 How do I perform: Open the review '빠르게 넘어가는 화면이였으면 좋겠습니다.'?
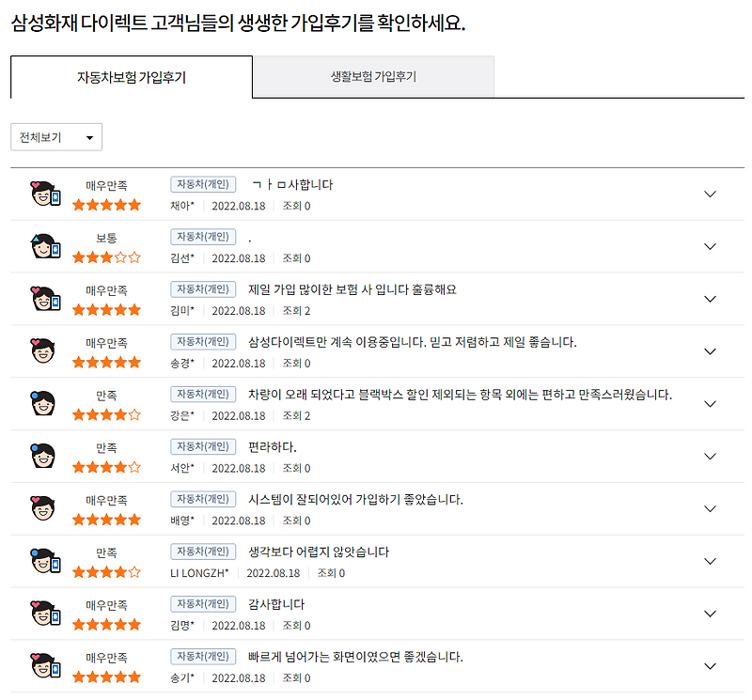[355, 657]
